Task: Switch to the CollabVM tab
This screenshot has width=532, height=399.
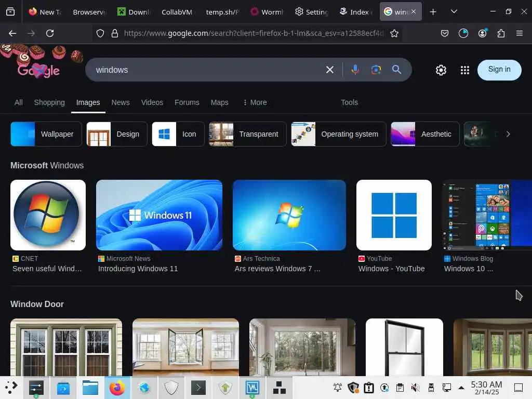Action: pos(177,12)
